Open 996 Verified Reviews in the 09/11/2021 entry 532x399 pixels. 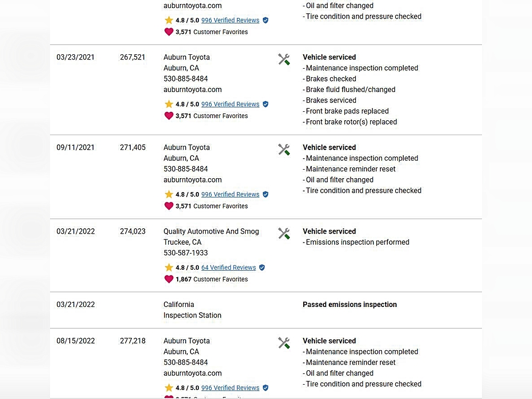(x=230, y=194)
